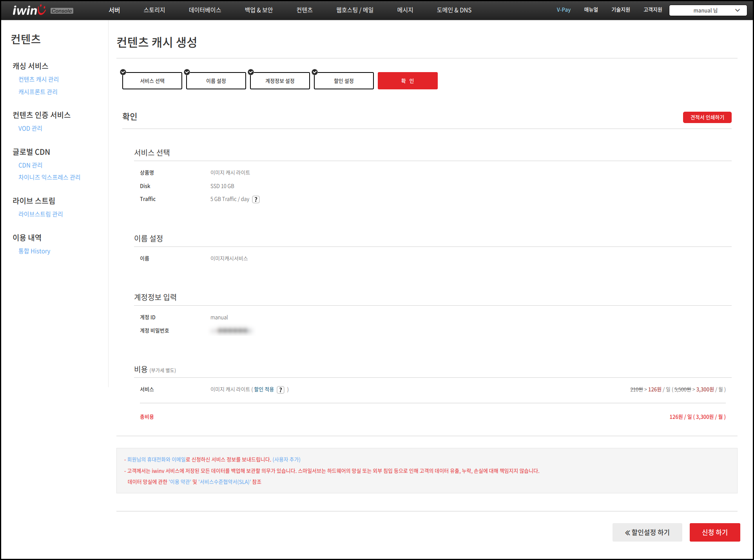Image resolution: width=754 pixels, height=560 pixels.
Task: Open the 도메인 & DNS menu
Action: [454, 10]
